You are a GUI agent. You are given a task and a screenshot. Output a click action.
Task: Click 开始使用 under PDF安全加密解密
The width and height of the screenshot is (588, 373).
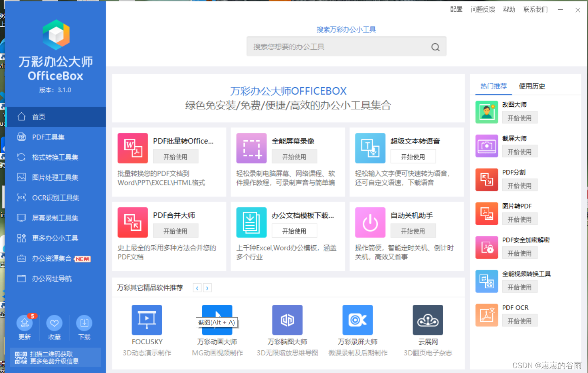(x=520, y=253)
